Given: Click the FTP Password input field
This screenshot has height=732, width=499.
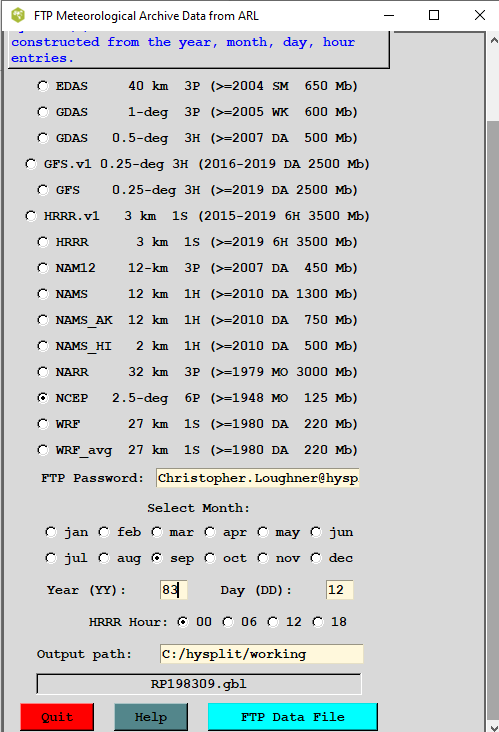Looking at the screenshot, I should pos(258,478).
